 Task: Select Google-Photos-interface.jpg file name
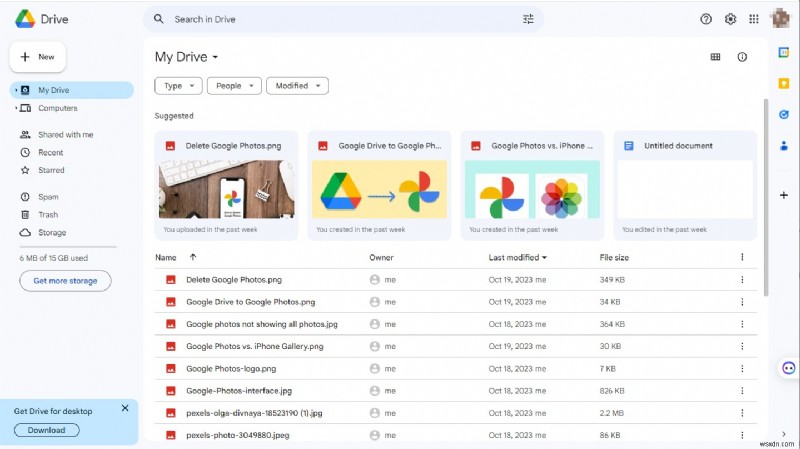[239, 391]
